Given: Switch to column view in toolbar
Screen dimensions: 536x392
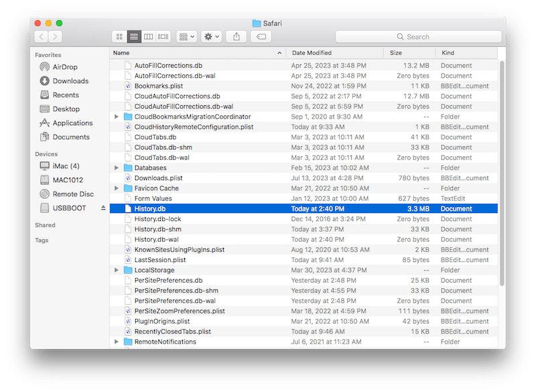Looking at the screenshot, I should coord(149,36).
